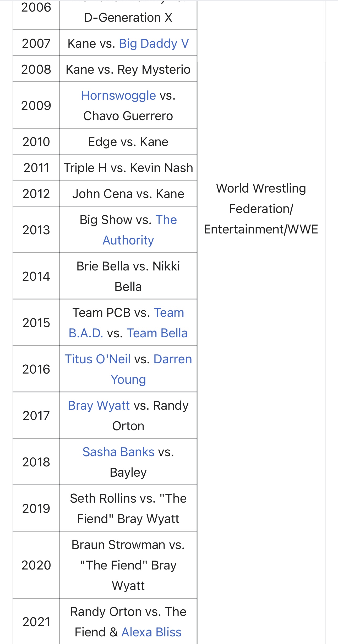
Task: Select the 2016 year cell
Action: pyautogui.click(x=36, y=369)
